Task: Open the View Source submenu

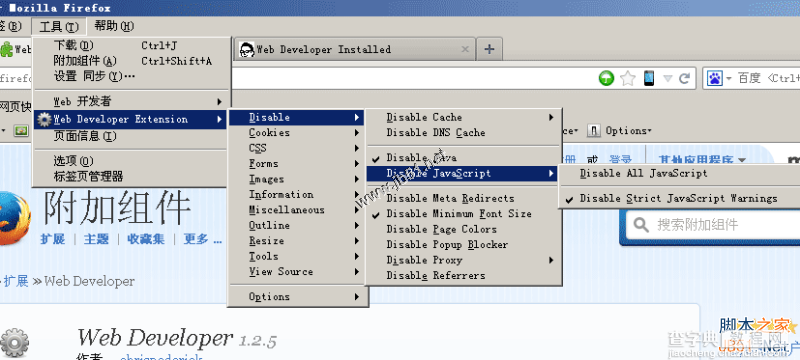Action: click(297, 272)
